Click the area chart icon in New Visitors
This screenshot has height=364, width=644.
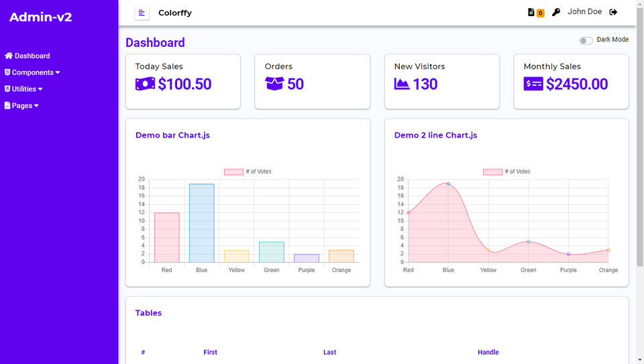pyautogui.click(x=402, y=84)
